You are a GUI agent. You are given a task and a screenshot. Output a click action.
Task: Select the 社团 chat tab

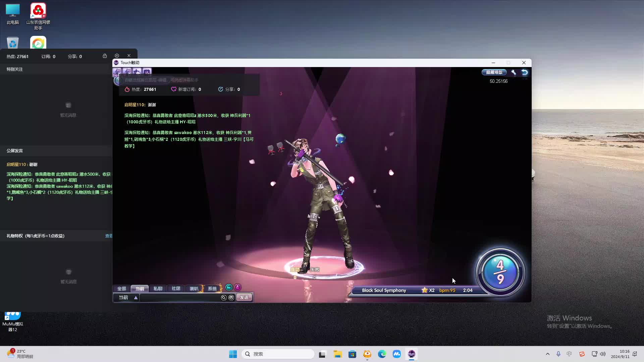tap(176, 289)
